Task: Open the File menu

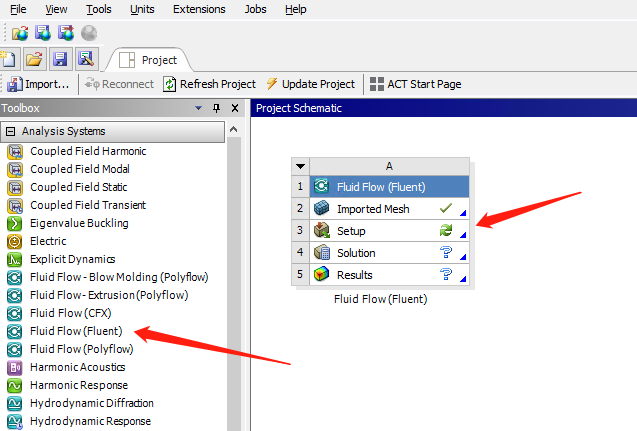Action: 18,9
